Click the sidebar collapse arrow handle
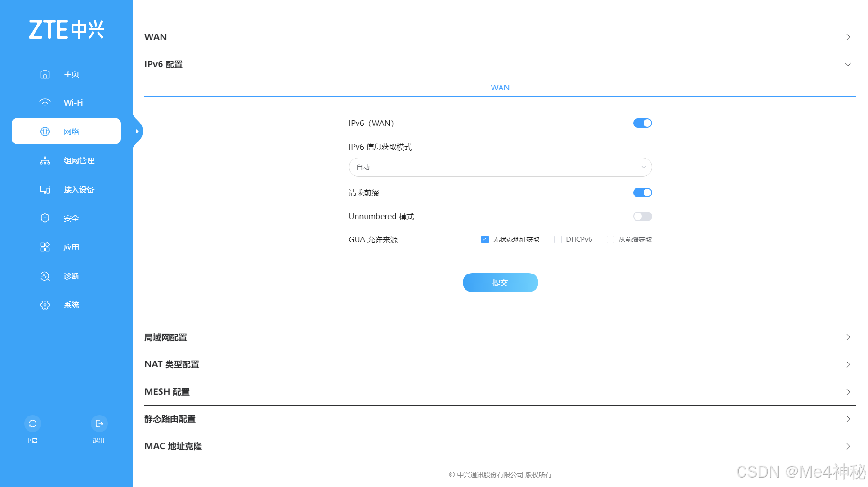The width and height of the screenshot is (868, 487). 137,131
